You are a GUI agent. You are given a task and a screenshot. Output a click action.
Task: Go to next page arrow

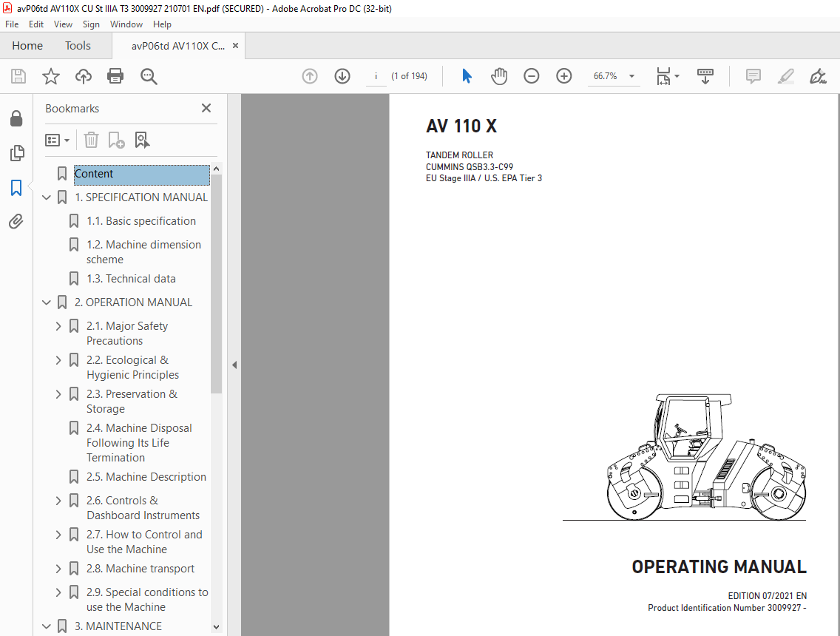click(342, 76)
